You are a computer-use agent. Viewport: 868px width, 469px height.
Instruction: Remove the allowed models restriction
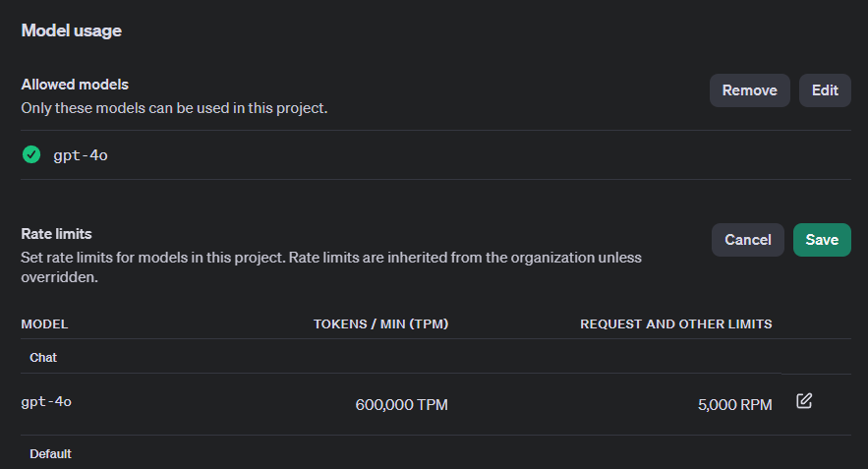[x=749, y=90]
